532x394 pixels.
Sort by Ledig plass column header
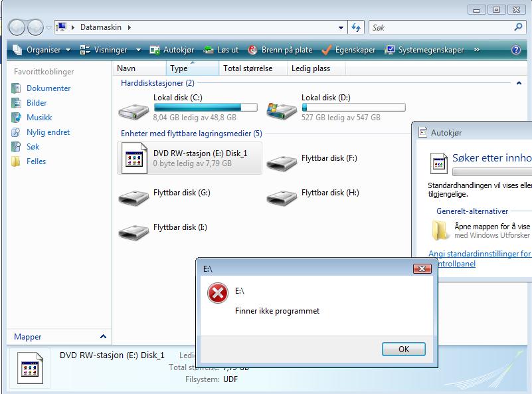point(316,68)
